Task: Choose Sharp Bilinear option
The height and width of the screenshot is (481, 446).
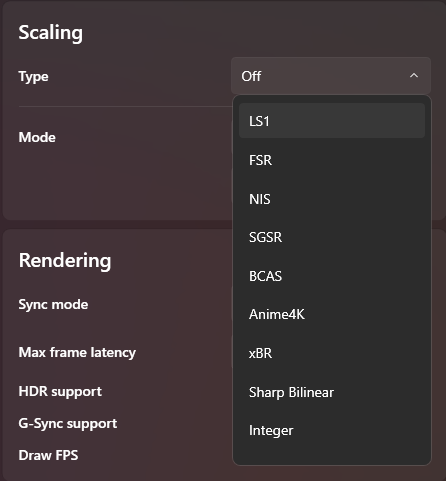Action: coord(332,392)
